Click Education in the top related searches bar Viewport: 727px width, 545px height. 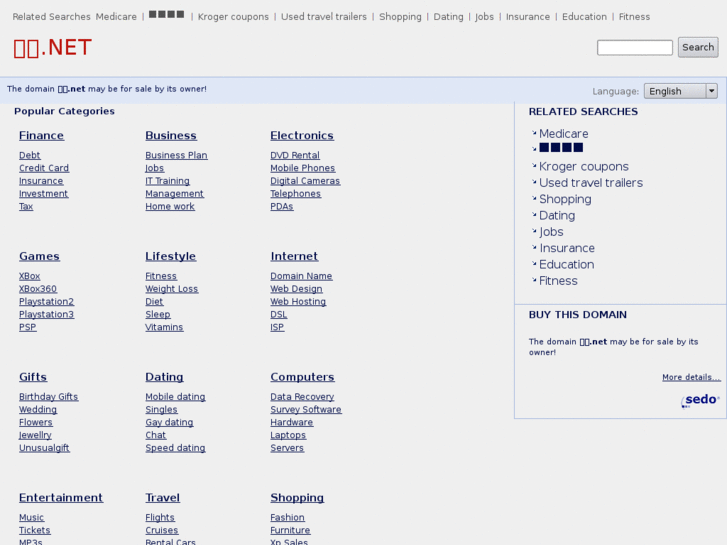[x=584, y=17]
